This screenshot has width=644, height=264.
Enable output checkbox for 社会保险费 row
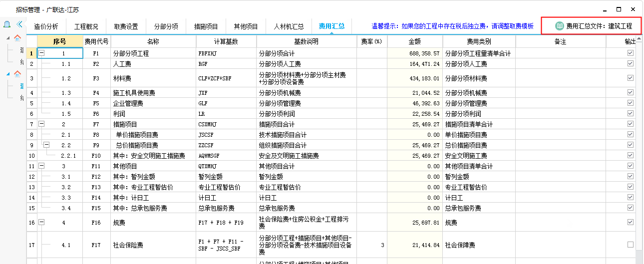tap(631, 245)
